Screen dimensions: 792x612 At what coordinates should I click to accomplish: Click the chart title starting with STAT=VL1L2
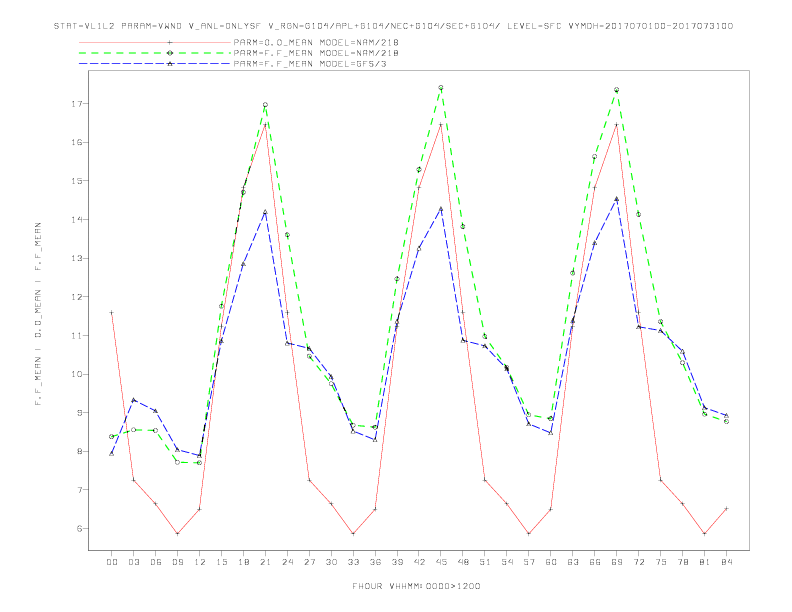[x=393, y=26]
